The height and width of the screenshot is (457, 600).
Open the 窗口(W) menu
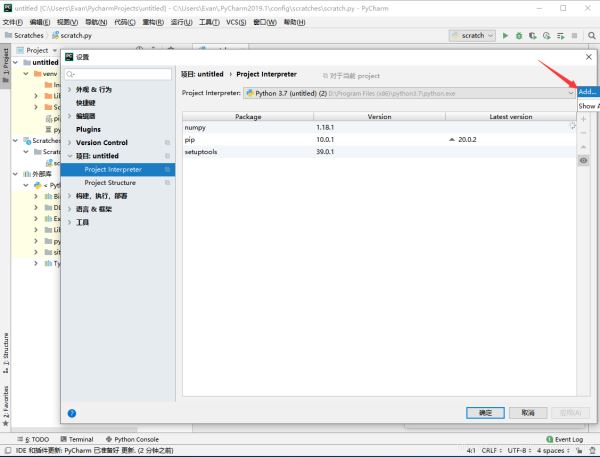[x=265, y=22]
